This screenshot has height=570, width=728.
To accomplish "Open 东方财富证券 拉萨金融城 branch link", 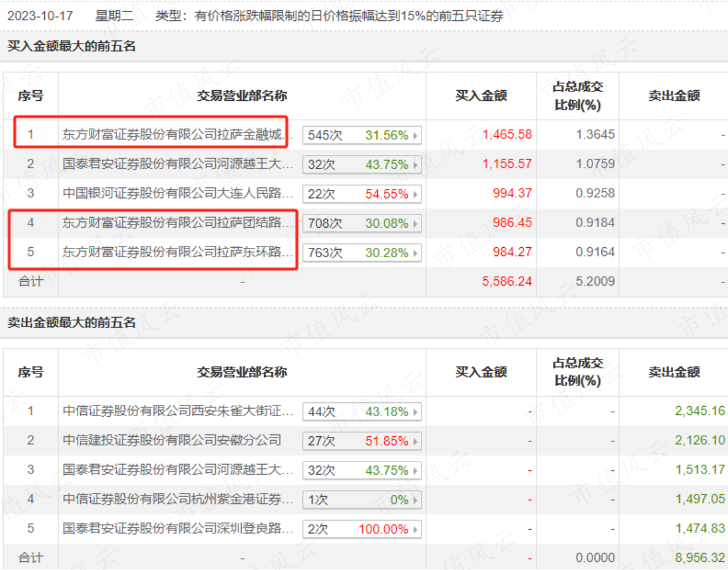I will point(177,134).
